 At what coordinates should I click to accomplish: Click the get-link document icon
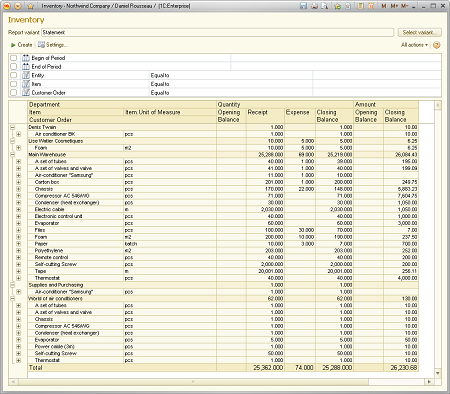tap(348, 6)
